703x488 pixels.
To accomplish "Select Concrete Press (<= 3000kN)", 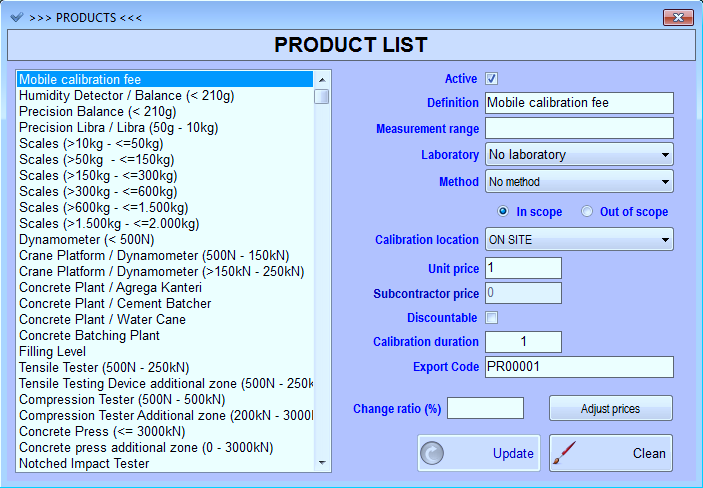I will click(x=165, y=431).
